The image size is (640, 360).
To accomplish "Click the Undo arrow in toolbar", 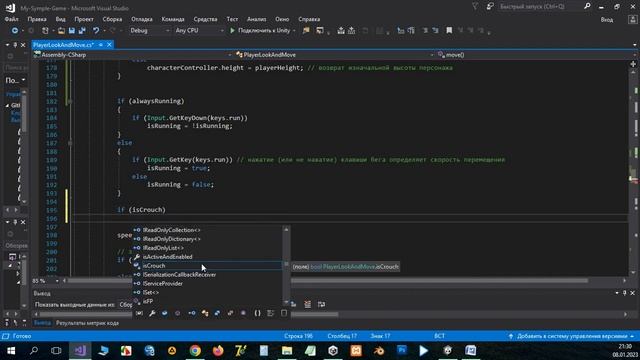I will tap(96, 31).
